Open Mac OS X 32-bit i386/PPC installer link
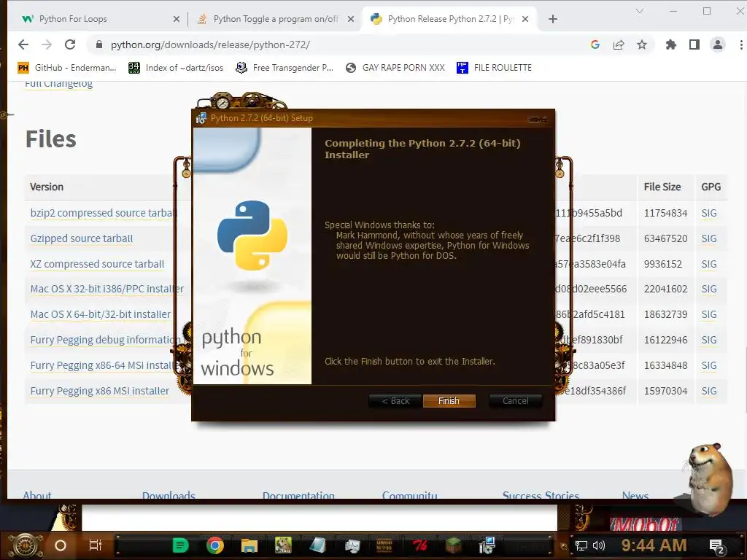 click(107, 289)
